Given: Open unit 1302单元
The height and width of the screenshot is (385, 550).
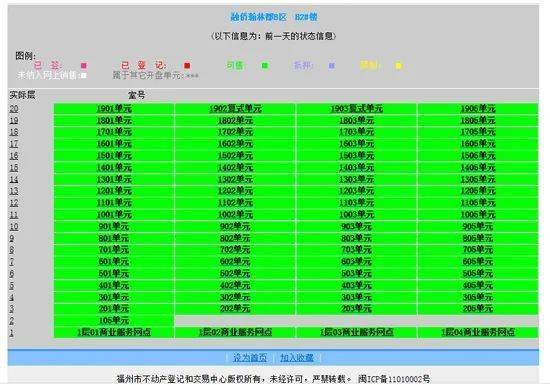Looking at the screenshot, I should pyautogui.click(x=235, y=180).
